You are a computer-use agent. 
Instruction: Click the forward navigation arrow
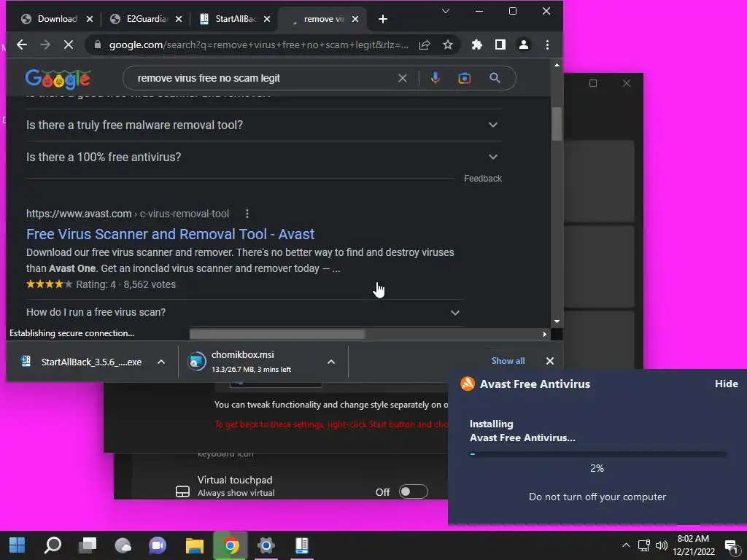pos(45,44)
